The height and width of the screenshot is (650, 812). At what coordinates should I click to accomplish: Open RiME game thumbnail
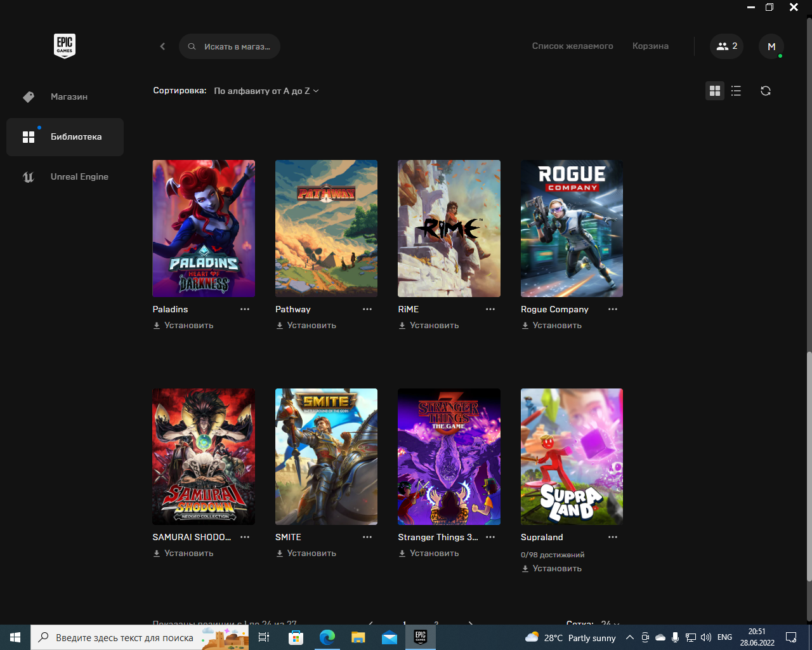click(x=449, y=229)
